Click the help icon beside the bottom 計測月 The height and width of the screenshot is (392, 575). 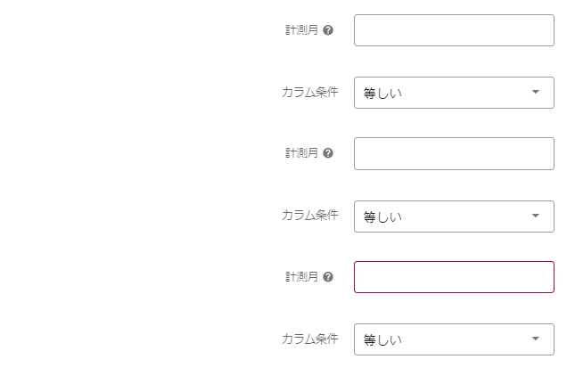point(328,277)
